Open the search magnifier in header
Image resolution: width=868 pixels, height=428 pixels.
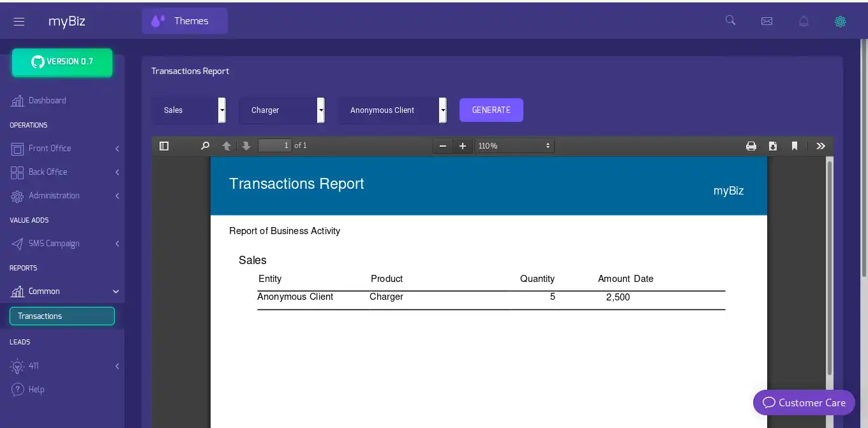tap(731, 20)
